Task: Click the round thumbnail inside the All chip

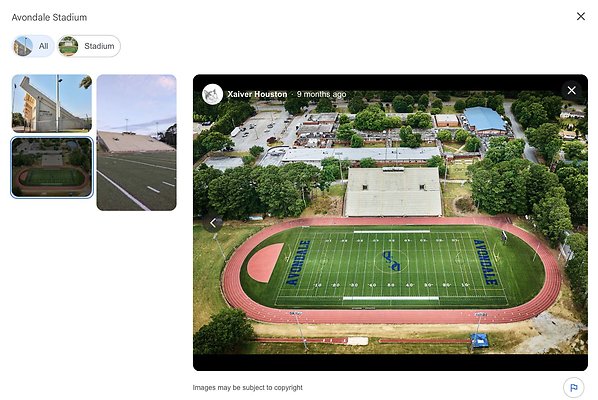Action: click(23, 46)
